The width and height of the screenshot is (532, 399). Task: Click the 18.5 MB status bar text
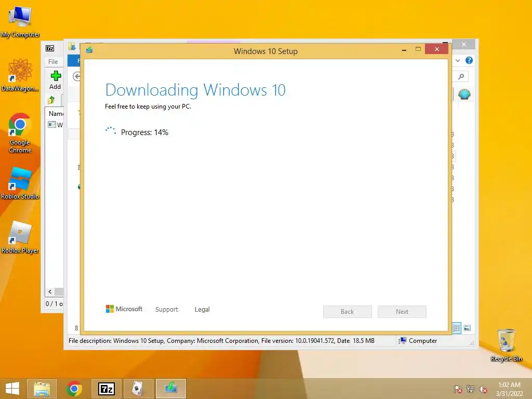(364, 341)
